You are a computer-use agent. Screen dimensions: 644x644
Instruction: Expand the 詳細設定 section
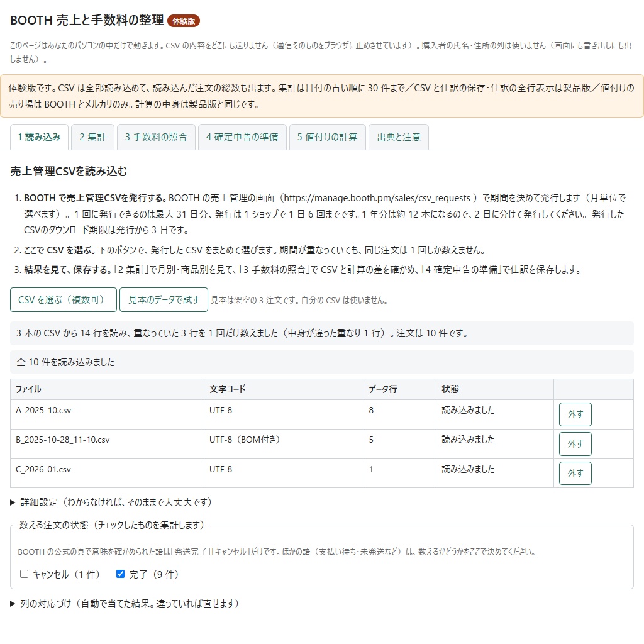coord(111,502)
